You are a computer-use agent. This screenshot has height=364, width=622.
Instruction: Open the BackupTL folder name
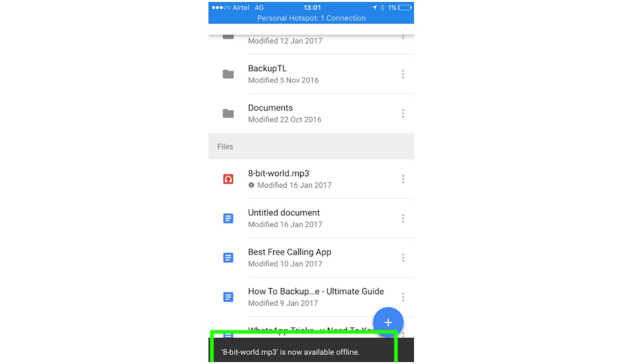pos(267,68)
